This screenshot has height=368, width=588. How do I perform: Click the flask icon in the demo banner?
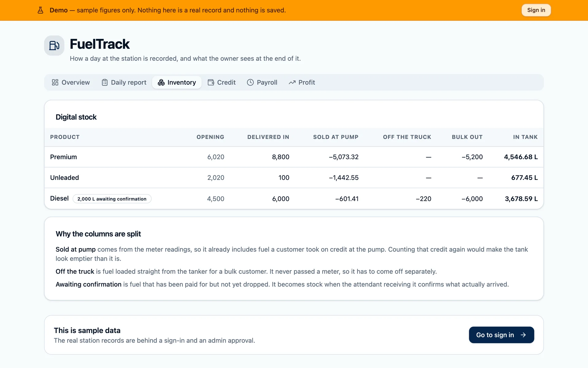click(x=40, y=10)
